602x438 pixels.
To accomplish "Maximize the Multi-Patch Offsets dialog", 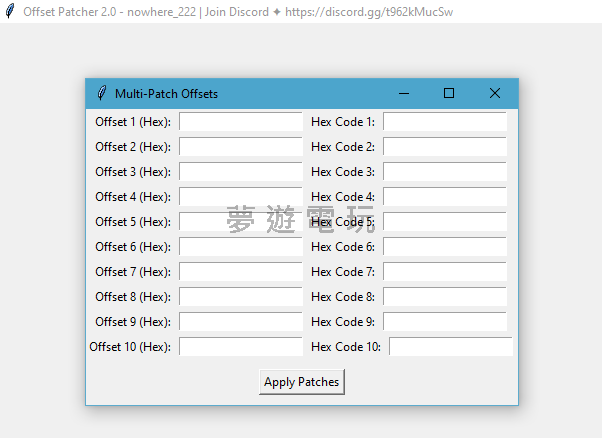I will (449, 94).
